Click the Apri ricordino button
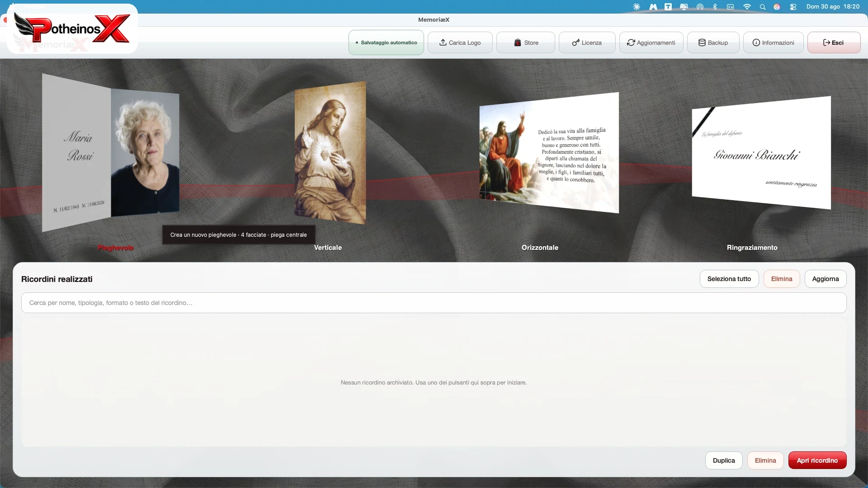 pyautogui.click(x=817, y=460)
